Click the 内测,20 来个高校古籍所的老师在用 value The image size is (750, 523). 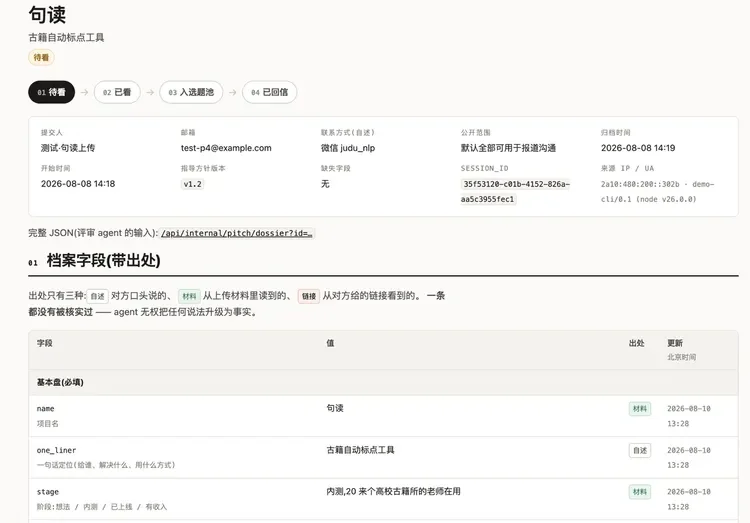coord(393,491)
